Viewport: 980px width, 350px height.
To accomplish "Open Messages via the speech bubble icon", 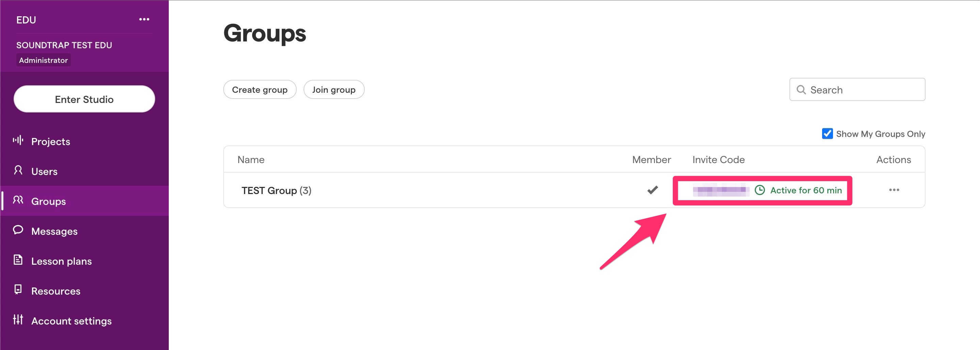I will click(x=18, y=230).
